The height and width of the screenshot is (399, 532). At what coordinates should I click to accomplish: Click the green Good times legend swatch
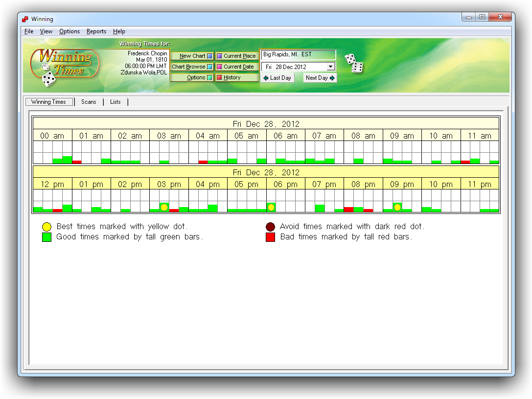tap(47, 237)
